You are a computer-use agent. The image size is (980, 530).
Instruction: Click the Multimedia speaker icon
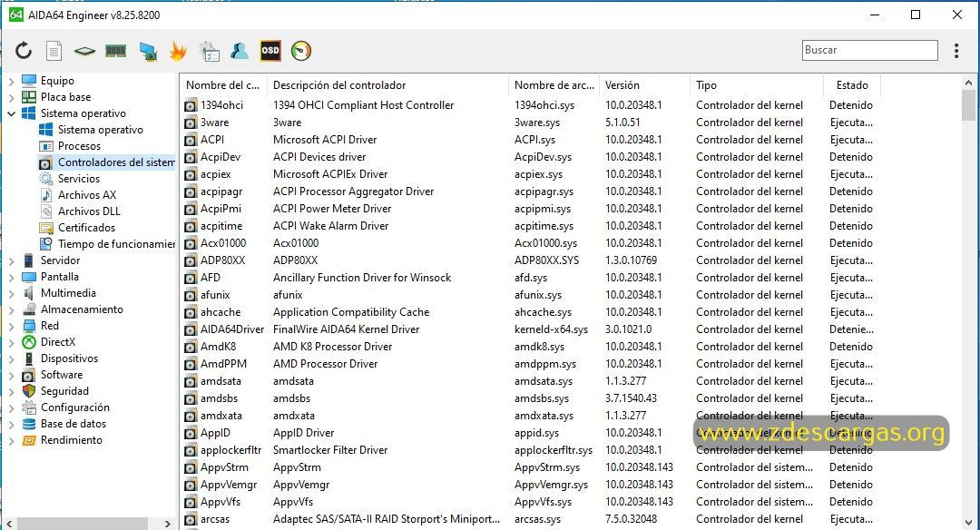pos(29,293)
